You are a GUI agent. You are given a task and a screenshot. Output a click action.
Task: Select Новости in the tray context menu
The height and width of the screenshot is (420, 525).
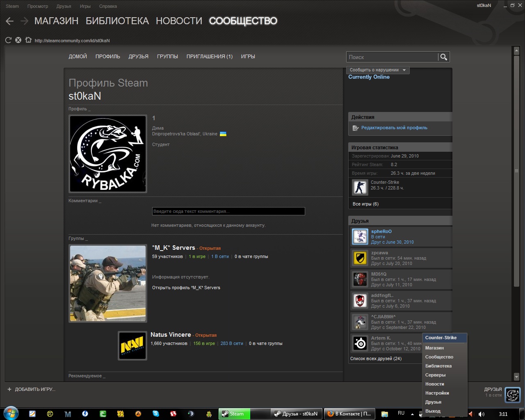[x=445, y=384]
